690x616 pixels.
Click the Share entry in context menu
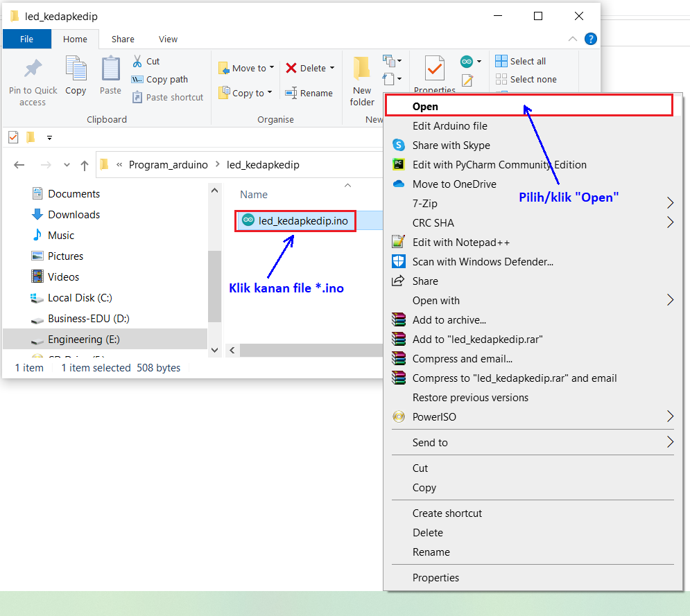533,281
